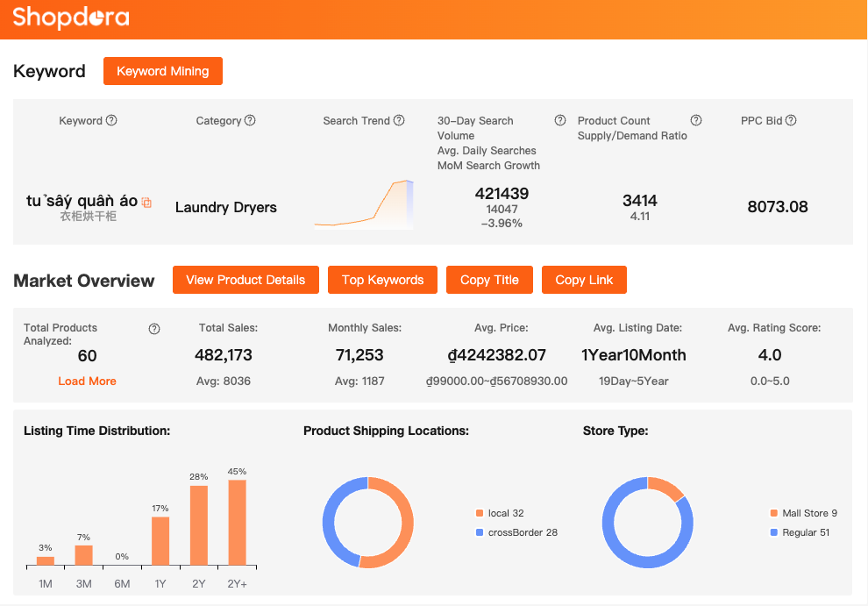Click the help icon beside PPC Bid
Image resolution: width=868 pixels, height=606 pixels.
(791, 120)
